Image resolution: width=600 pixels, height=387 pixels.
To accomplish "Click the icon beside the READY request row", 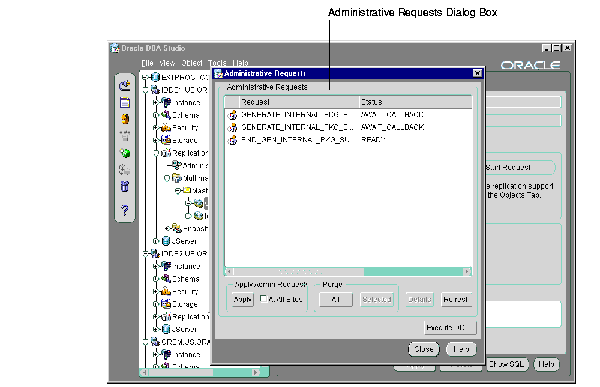I will pos(232,140).
